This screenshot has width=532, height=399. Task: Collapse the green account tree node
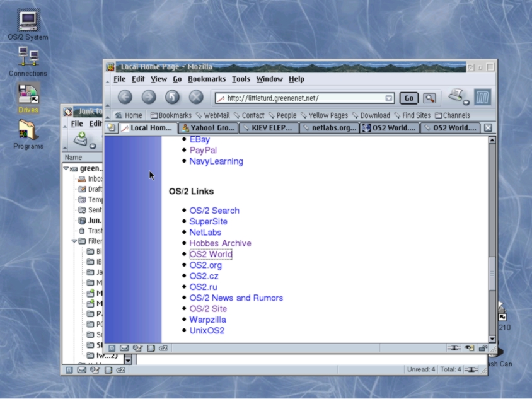66,168
